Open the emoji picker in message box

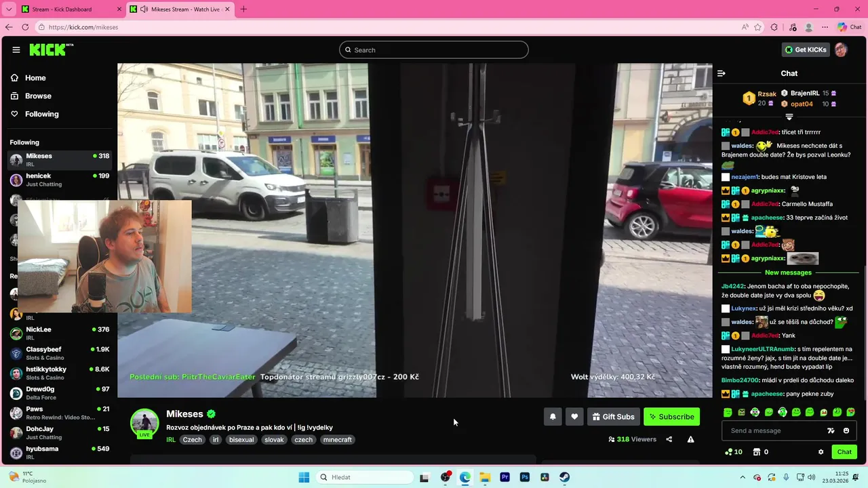click(x=846, y=430)
